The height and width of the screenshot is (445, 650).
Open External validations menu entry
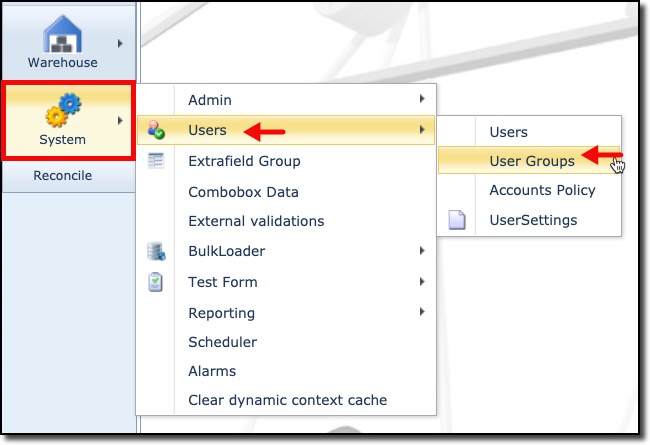pos(256,221)
